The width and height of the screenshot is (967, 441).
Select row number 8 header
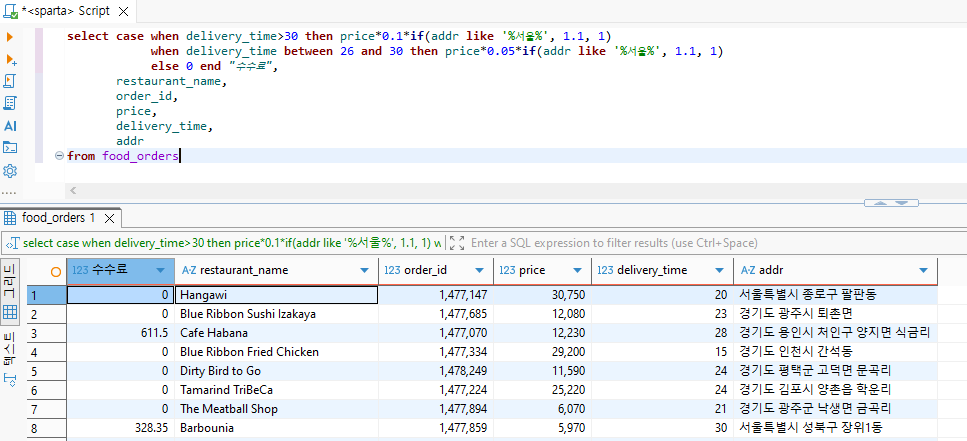46,428
